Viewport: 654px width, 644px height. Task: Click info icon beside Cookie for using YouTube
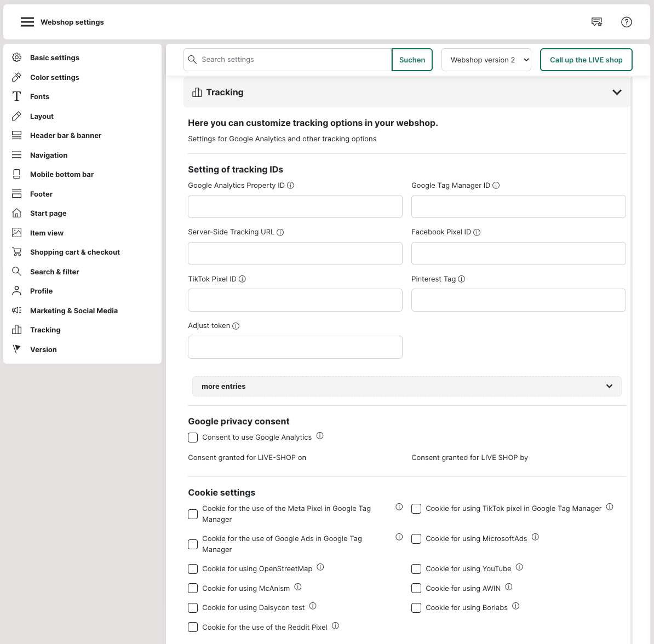519,567
